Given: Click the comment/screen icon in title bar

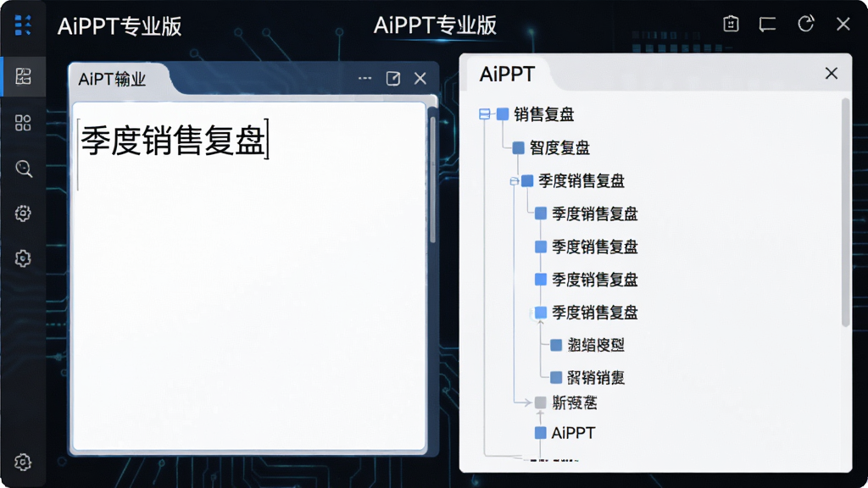Looking at the screenshot, I should coord(767,25).
